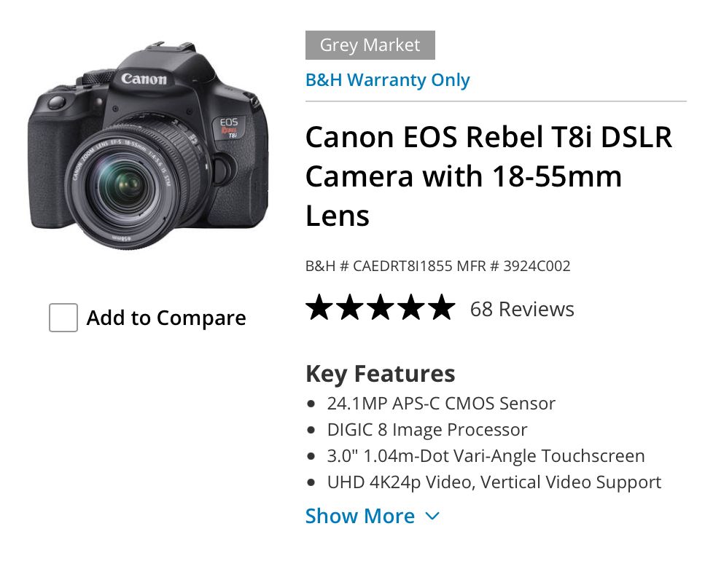
Task: Click the DIGIC 8 Image Processor feature line
Action: click(x=426, y=430)
